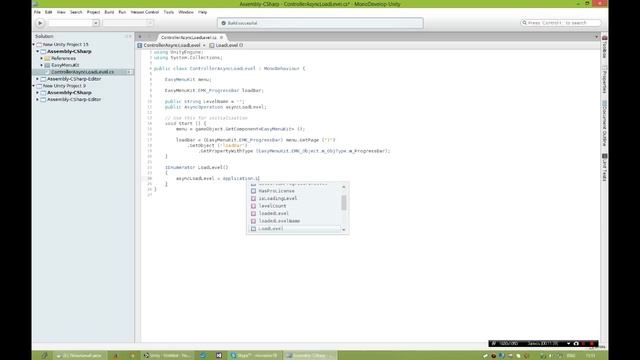Viewport: 640px width, 360px height.
Task: Open the Version Control menu
Action: 144,12
